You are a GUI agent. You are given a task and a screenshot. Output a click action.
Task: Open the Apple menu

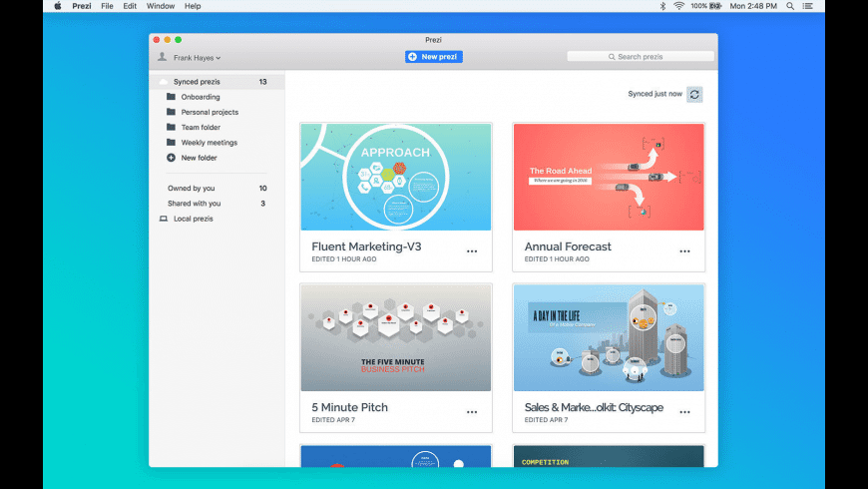[58, 6]
